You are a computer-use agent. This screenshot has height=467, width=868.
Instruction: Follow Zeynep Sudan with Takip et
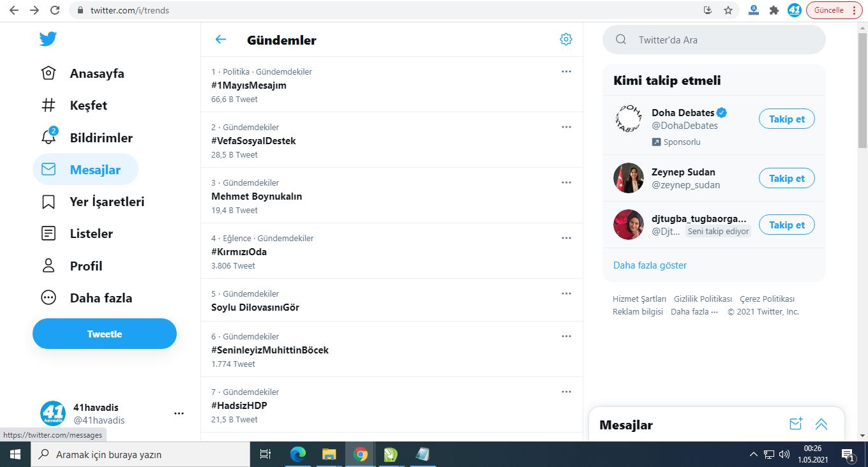click(787, 179)
